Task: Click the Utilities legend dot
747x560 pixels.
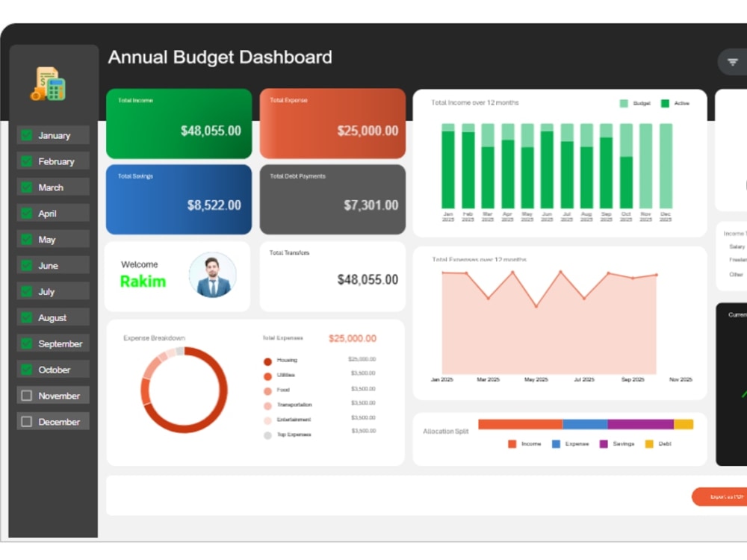Action: tap(267, 376)
